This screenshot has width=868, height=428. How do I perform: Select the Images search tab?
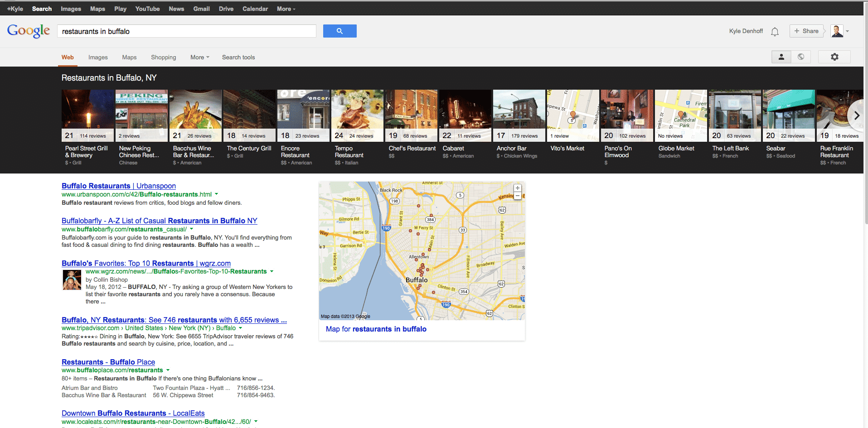click(98, 58)
